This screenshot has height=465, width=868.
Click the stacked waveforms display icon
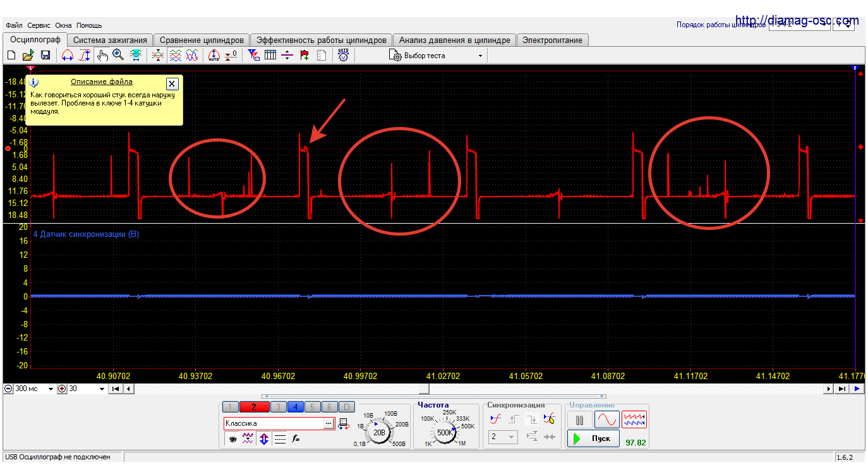click(176, 56)
